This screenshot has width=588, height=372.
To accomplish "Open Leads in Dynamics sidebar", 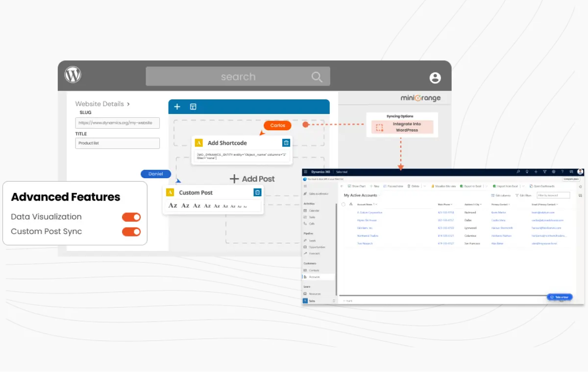I will (310, 240).
